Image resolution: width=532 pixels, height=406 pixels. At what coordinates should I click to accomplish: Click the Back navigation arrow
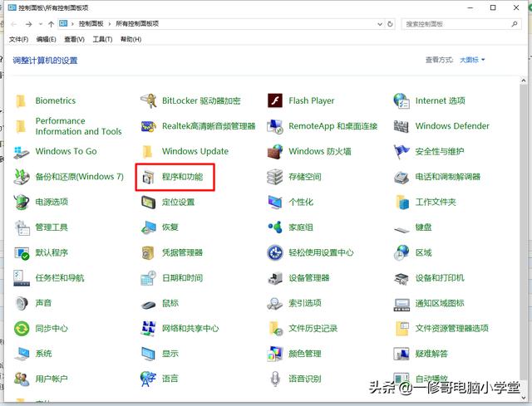tap(14, 24)
